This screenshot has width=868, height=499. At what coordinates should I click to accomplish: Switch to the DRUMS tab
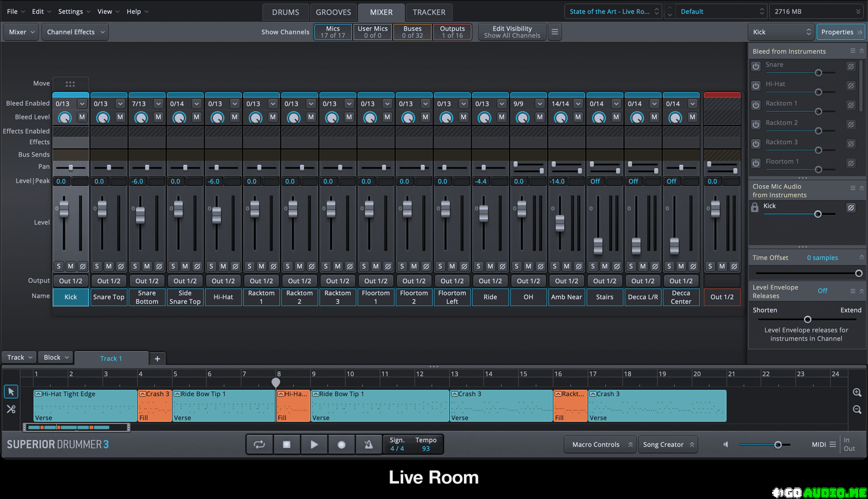tap(285, 12)
